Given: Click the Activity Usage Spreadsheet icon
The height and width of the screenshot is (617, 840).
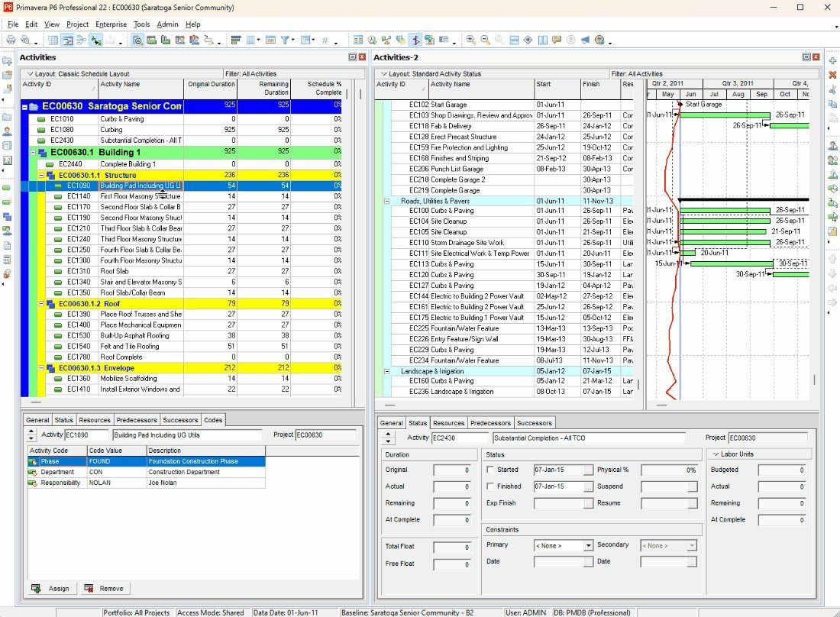Looking at the screenshot, I should (152, 40).
